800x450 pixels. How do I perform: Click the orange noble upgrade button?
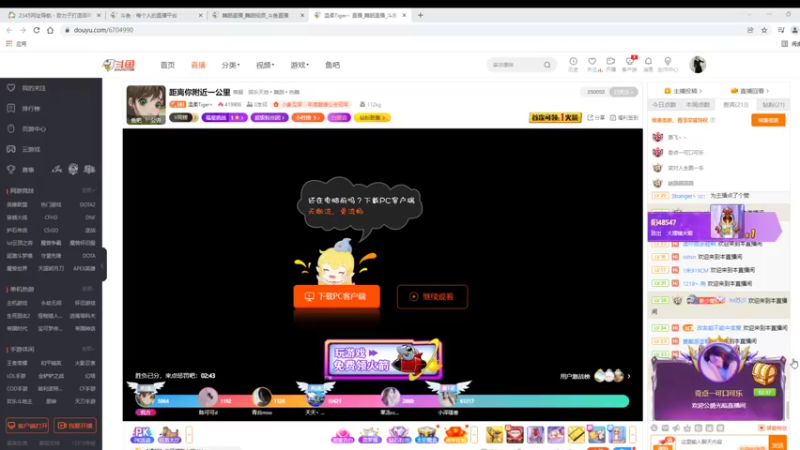point(768,120)
